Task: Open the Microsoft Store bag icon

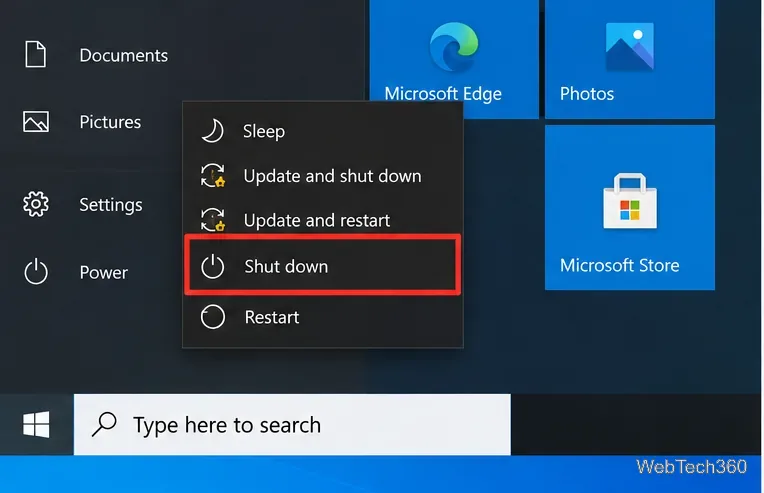Action: click(x=630, y=201)
